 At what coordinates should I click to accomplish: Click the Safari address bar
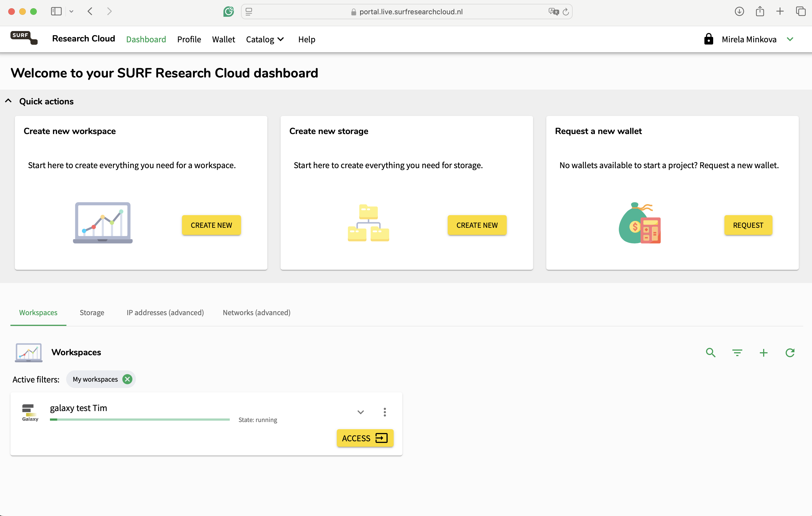(x=406, y=12)
